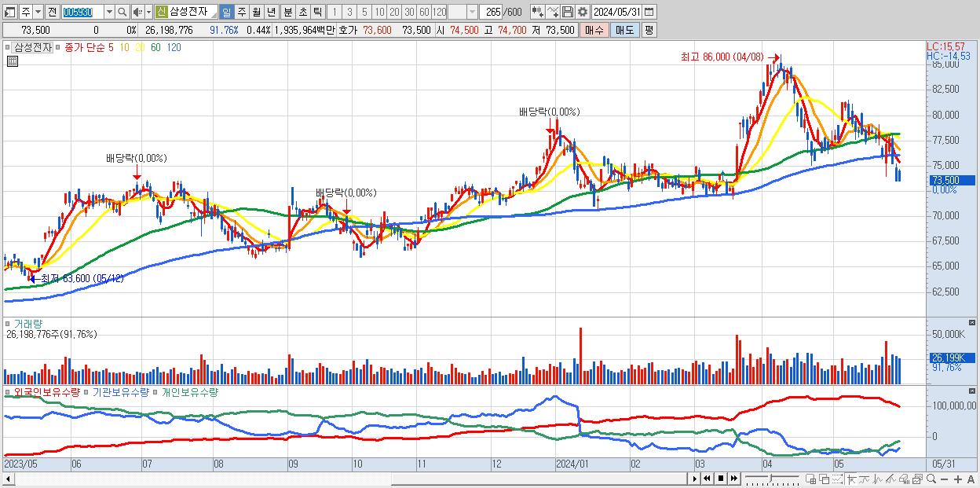The height and width of the screenshot is (488, 980).
Task: Click the 매수 buy button
Action: coord(594,30)
